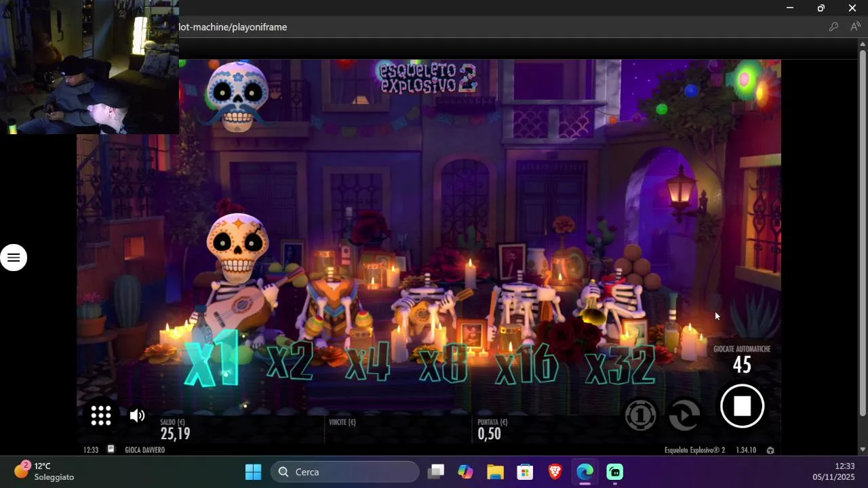Click the x4 multiplier
The image size is (868, 488).
pos(368,363)
